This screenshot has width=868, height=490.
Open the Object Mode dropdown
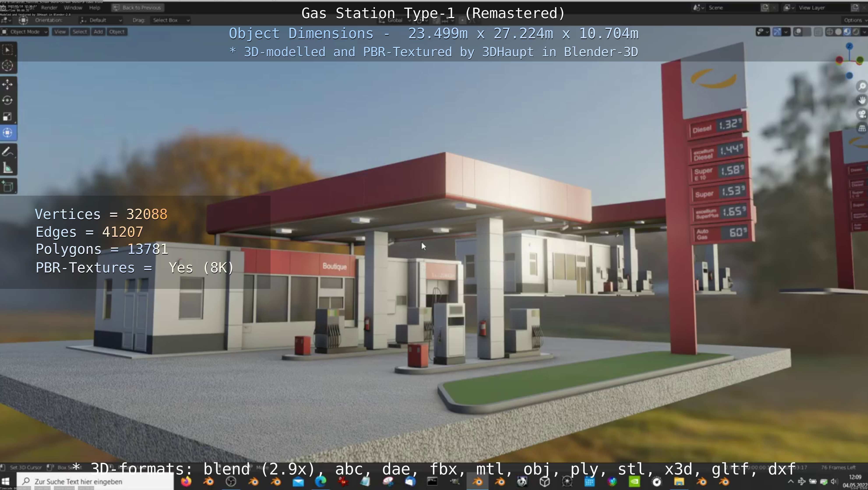pyautogui.click(x=25, y=32)
